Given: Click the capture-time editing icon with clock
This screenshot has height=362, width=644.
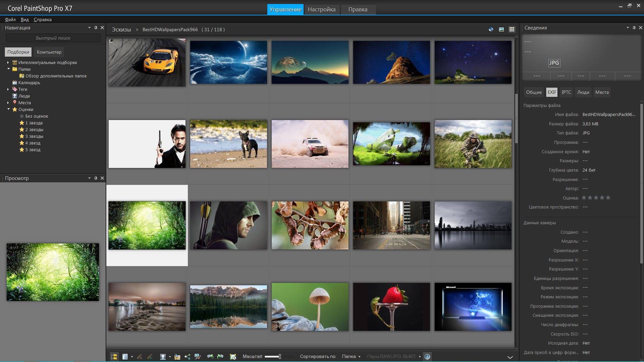Looking at the screenshot, I should coord(233,357).
